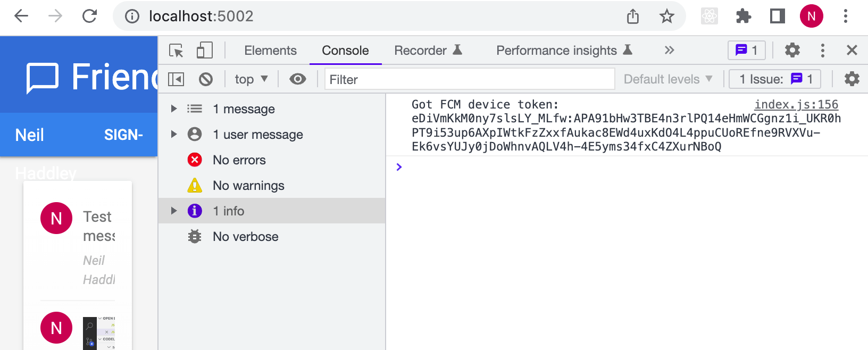Show more DevTools tabs chevron
The height and width of the screenshot is (350, 868).
coord(669,51)
